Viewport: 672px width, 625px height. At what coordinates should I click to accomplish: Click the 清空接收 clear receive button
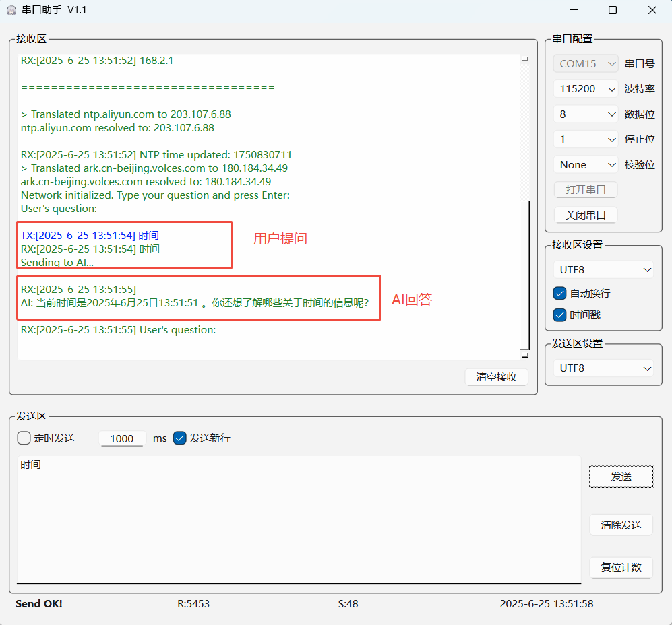(x=497, y=377)
